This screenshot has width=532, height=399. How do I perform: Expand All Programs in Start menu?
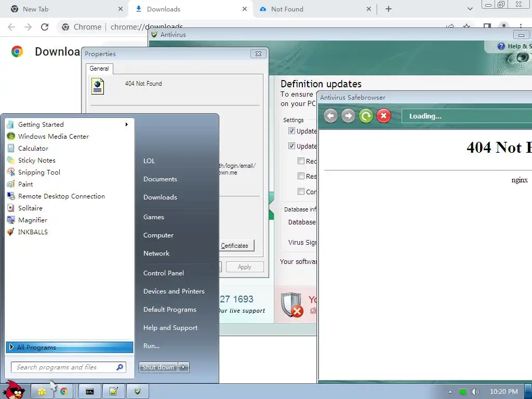pyautogui.click(x=70, y=347)
